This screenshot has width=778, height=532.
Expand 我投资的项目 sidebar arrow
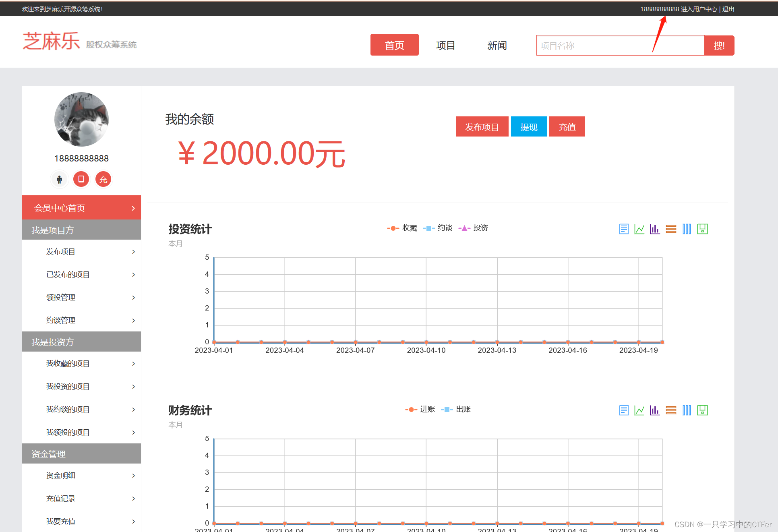133,387
